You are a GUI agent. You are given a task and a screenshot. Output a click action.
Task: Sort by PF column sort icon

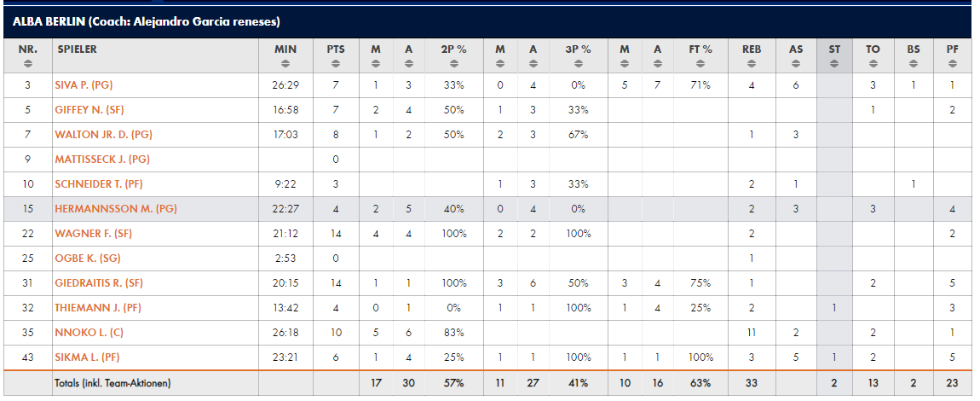pyautogui.click(x=953, y=64)
